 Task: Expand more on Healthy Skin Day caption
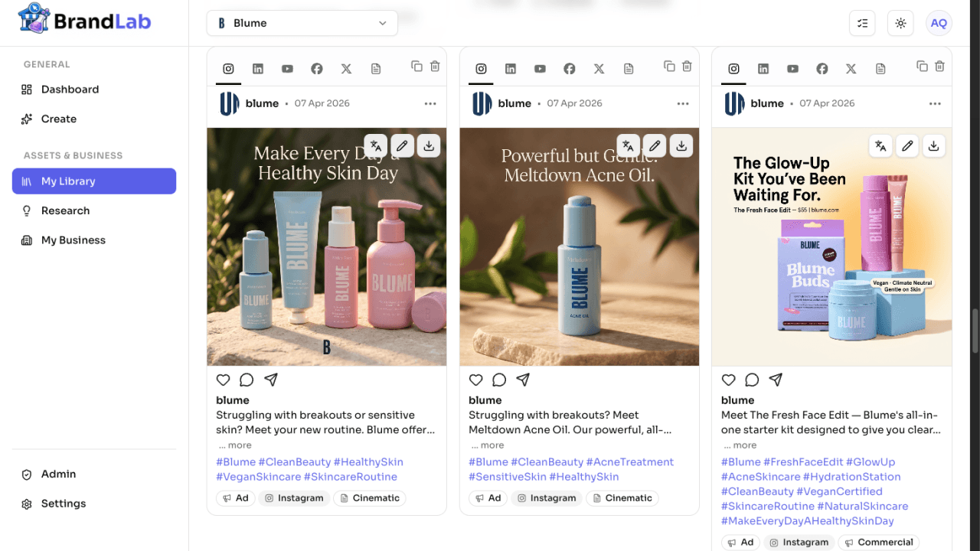[x=235, y=445]
